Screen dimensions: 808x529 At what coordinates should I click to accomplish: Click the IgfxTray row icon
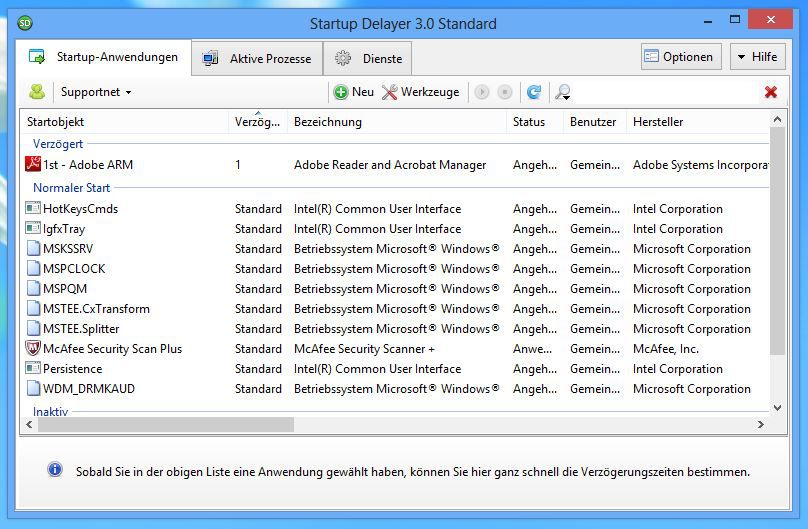click(33, 228)
